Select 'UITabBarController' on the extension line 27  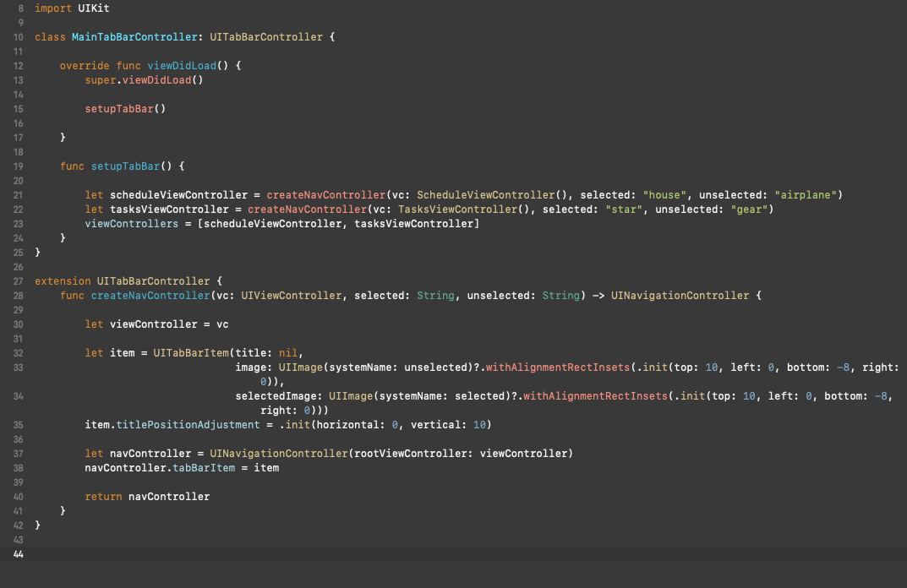[x=153, y=281]
